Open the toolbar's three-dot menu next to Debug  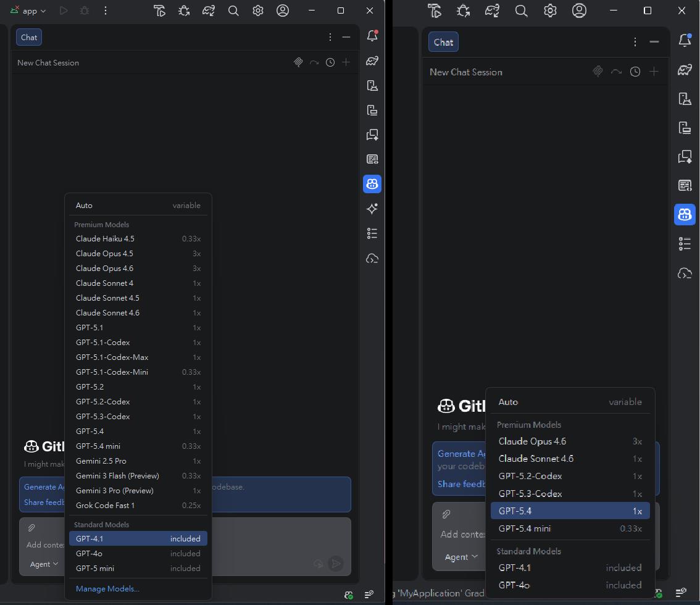tap(106, 10)
